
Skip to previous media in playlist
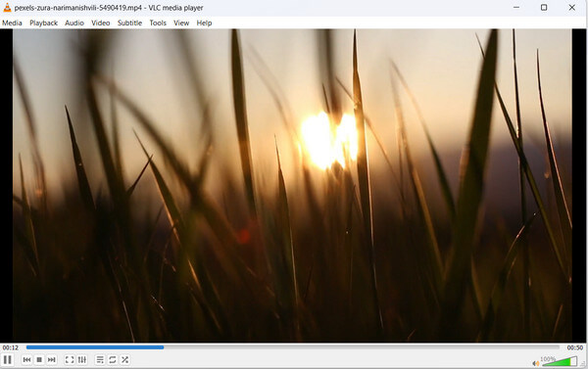(x=26, y=359)
